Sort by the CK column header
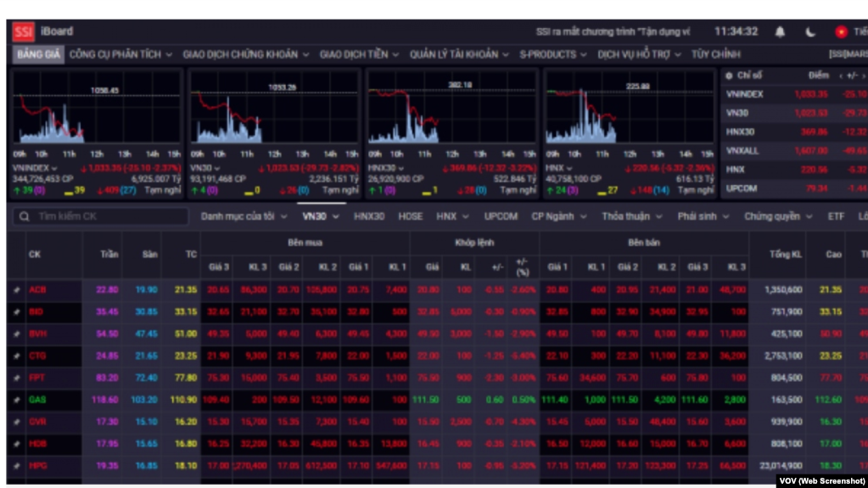Viewport: 868px width, 488px height. coord(35,255)
